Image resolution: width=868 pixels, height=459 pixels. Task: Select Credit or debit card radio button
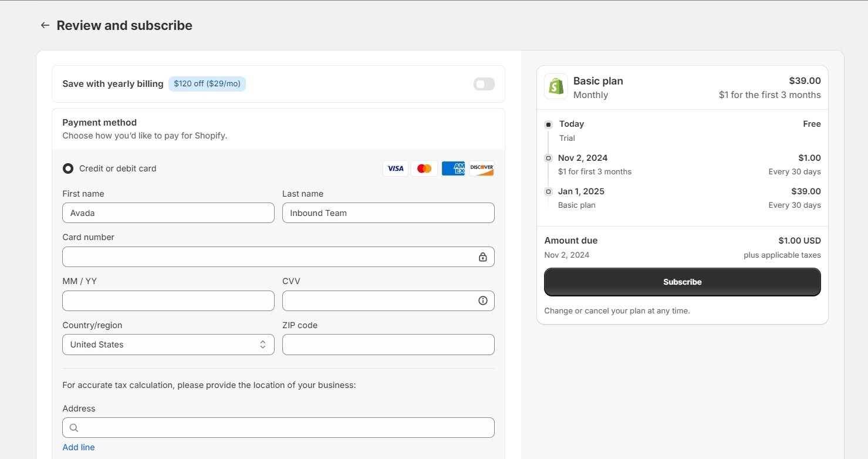pos(68,168)
